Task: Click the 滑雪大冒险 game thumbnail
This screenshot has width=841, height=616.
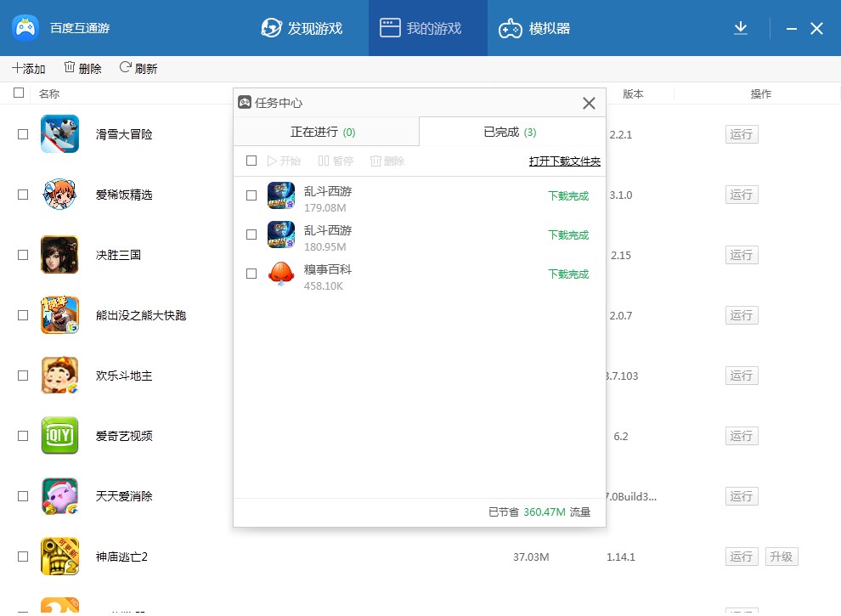Action: pyautogui.click(x=59, y=133)
